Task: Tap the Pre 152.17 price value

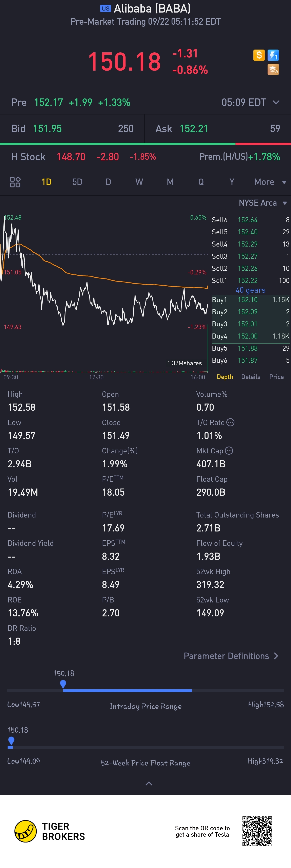Action: pos(48,103)
